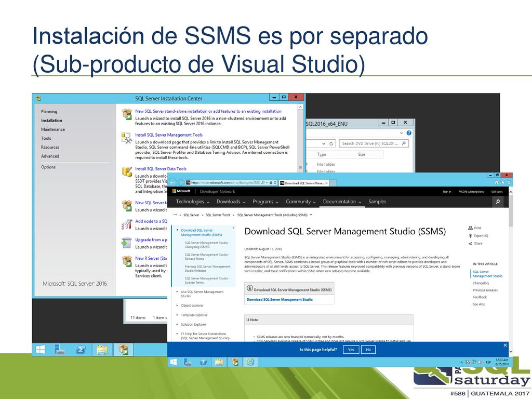Click New SQL Server stand-alone installation link
Image resolution: width=532 pixels, height=399 pixels.
[208, 111]
